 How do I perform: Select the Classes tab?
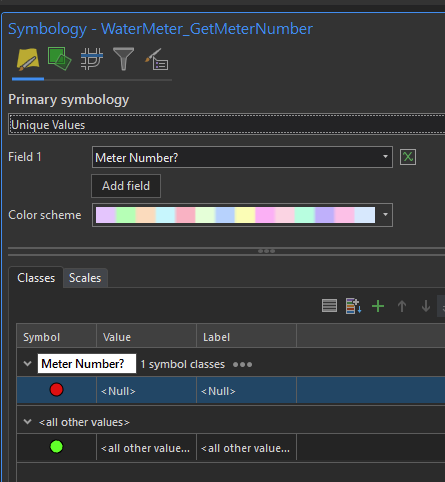(x=36, y=278)
